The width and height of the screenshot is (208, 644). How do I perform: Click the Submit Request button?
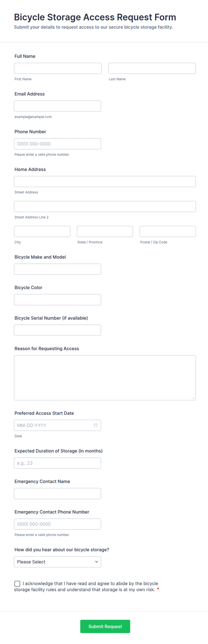(x=105, y=626)
